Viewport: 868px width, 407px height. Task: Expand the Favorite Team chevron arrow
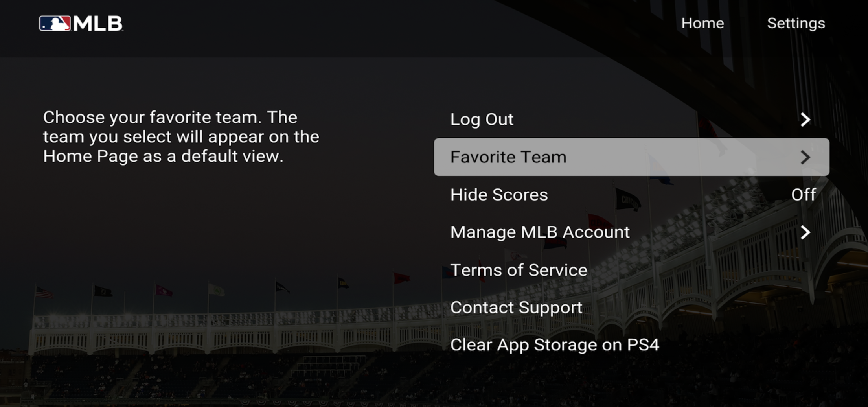click(x=805, y=157)
